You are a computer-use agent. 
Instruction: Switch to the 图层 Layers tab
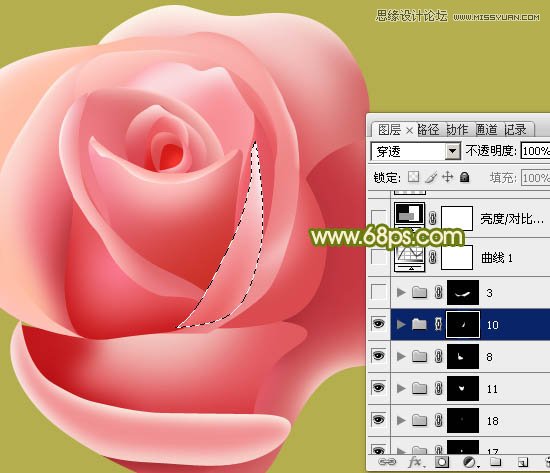pyautogui.click(x=389, y=130)
